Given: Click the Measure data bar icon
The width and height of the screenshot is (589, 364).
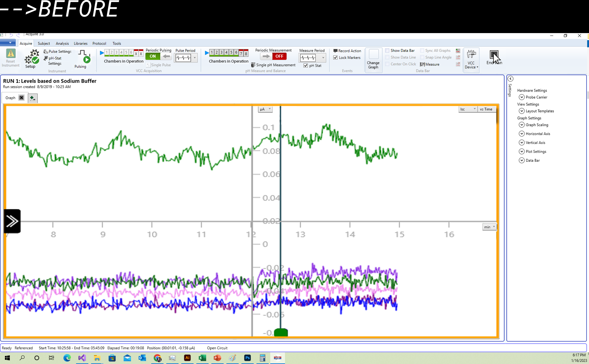Looking at the screenshot, I should (x=422, y=64).
